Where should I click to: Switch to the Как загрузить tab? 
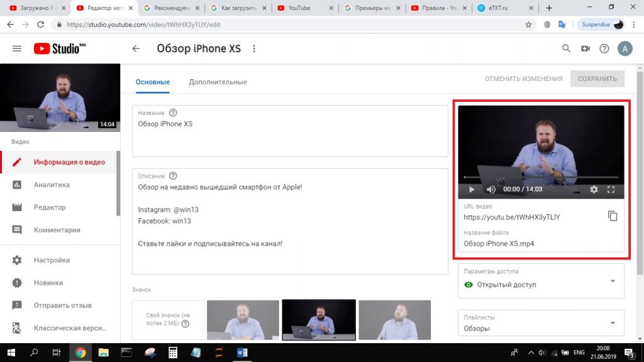tap(238, 8)
